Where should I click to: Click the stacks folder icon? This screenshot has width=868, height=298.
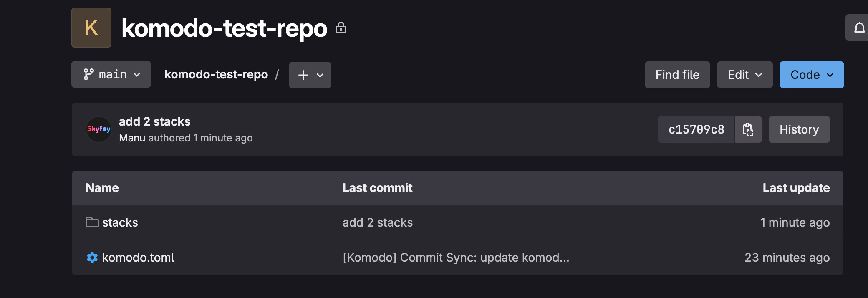click(x=92, y=222)
